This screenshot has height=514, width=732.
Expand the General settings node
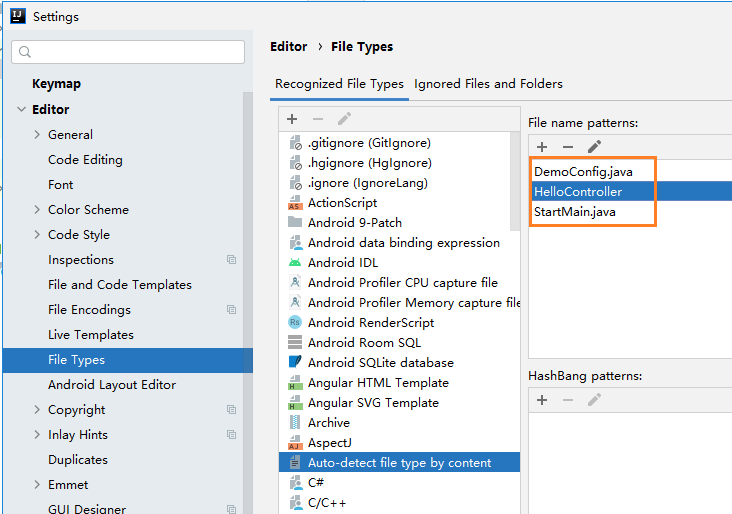click(x=37, y=135)
